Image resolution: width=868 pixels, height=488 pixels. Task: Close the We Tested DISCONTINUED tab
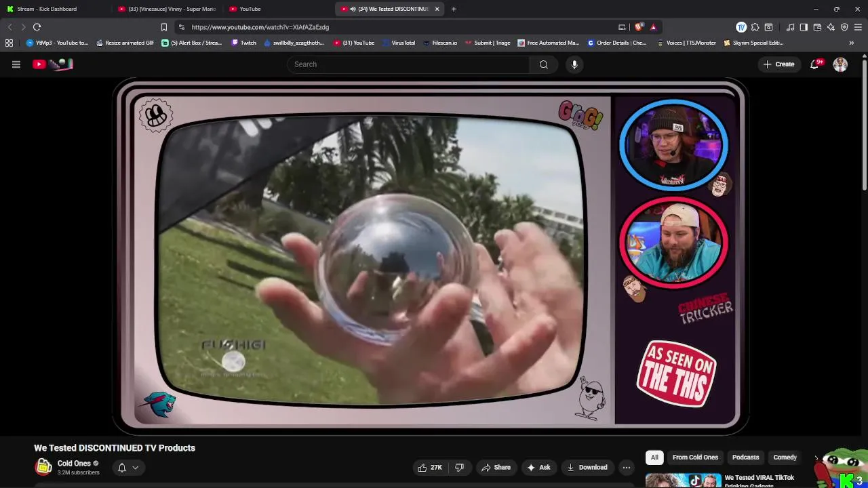pos(437,9)
